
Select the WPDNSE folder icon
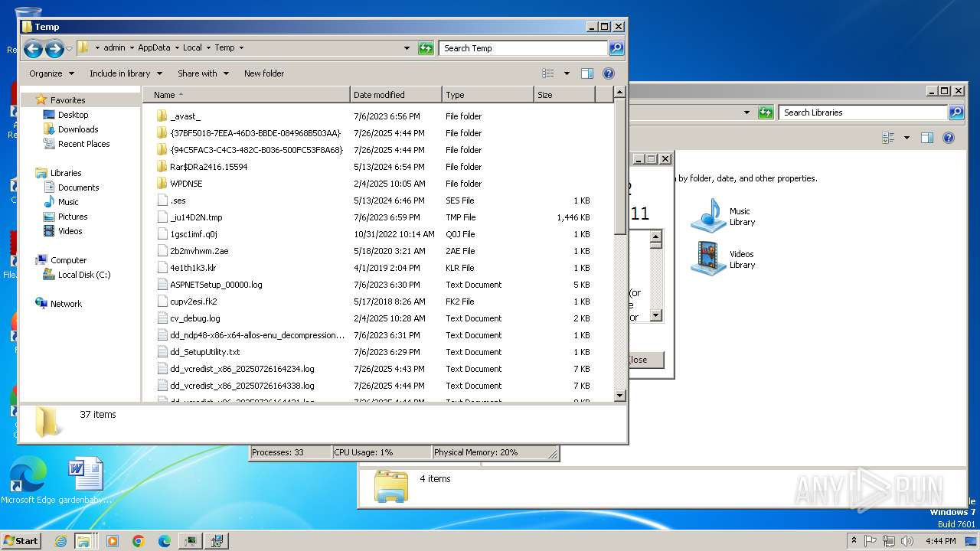pyautogui.click(x=162, y=184)
